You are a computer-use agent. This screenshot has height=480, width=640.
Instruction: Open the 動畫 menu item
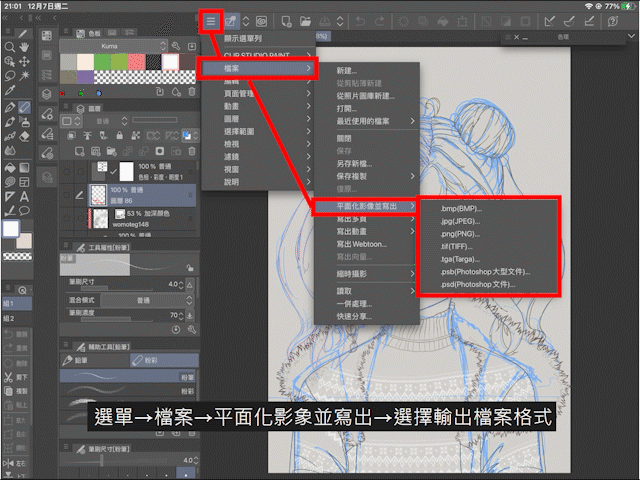[257, 106]
